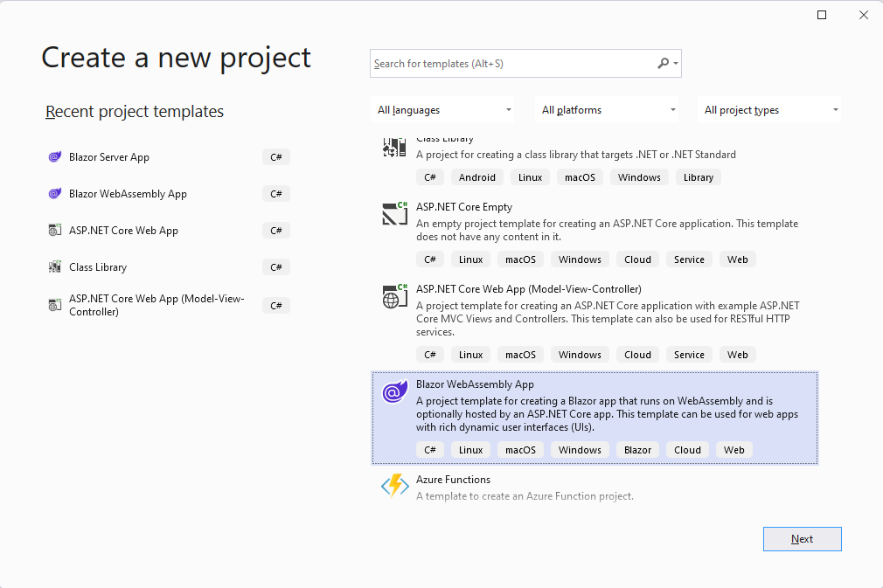
Task: Click the Blazor tag under Blazor WebAssembly App
Action: point(637,450)
